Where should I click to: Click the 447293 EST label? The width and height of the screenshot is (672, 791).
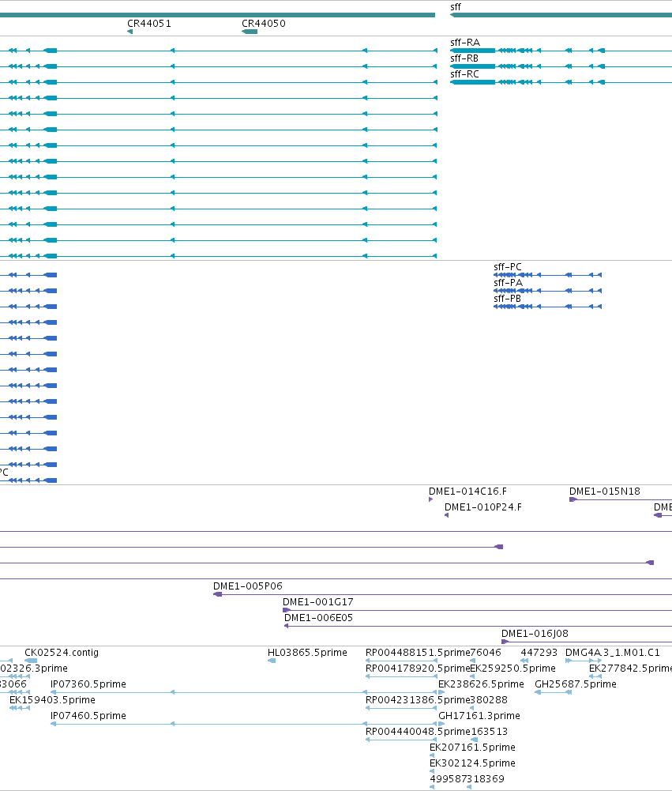coord(539,653)
